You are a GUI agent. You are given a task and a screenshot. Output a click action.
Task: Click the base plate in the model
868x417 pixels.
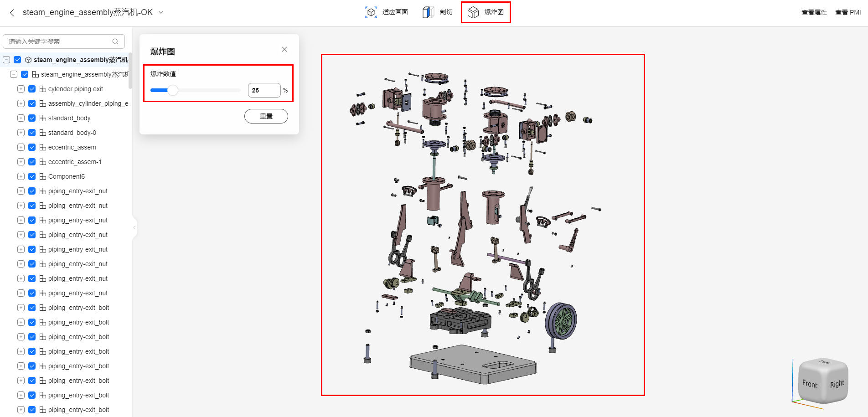(x=473, y=364)
